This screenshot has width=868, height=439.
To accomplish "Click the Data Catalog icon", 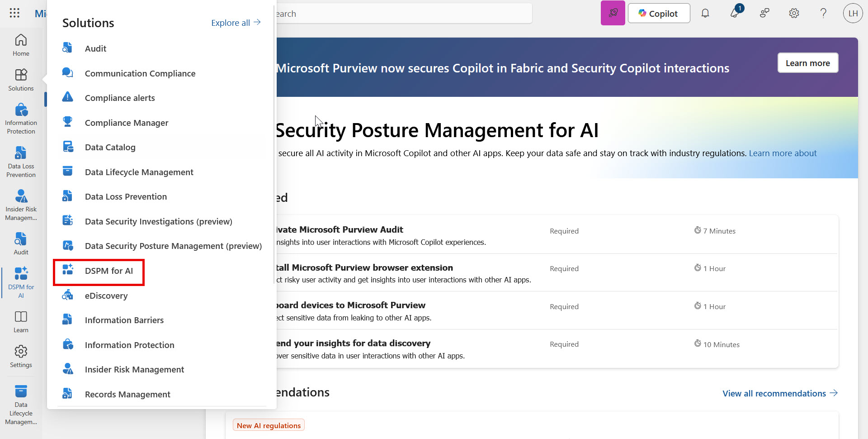I will click(67, 147).
